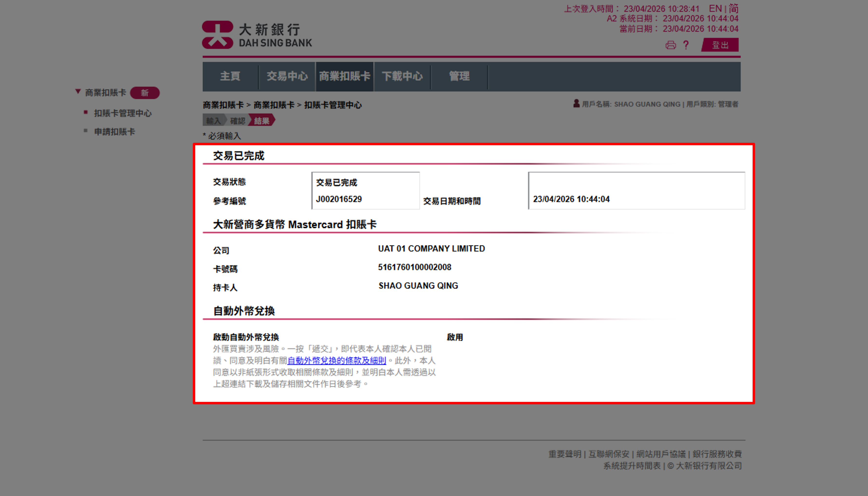
Task: Click the printer icon to print the page
Action: 671,45
